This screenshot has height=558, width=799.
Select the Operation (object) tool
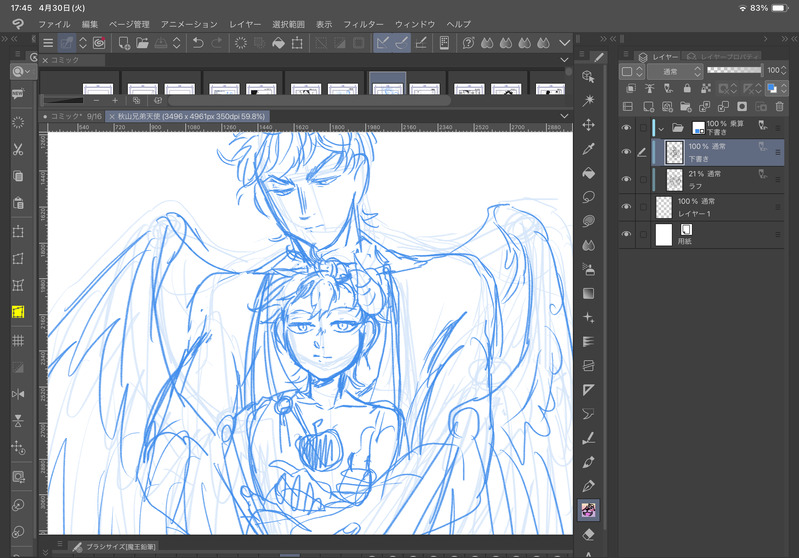588,76
